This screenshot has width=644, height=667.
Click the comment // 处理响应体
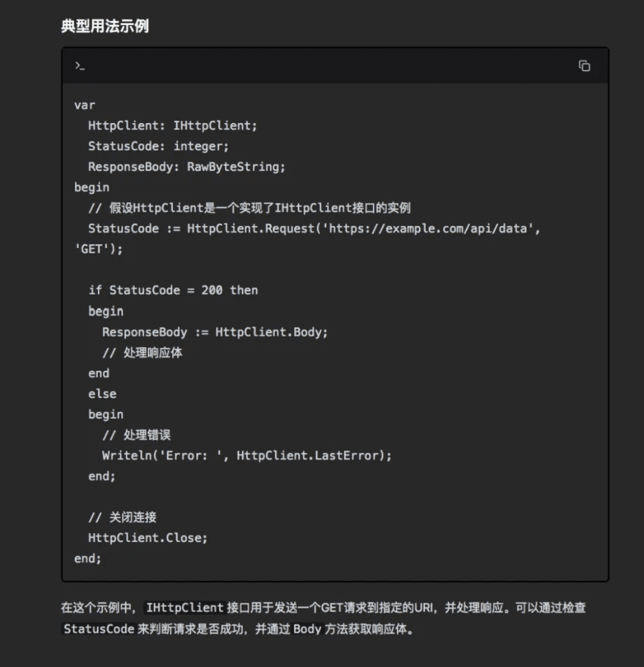142,352
